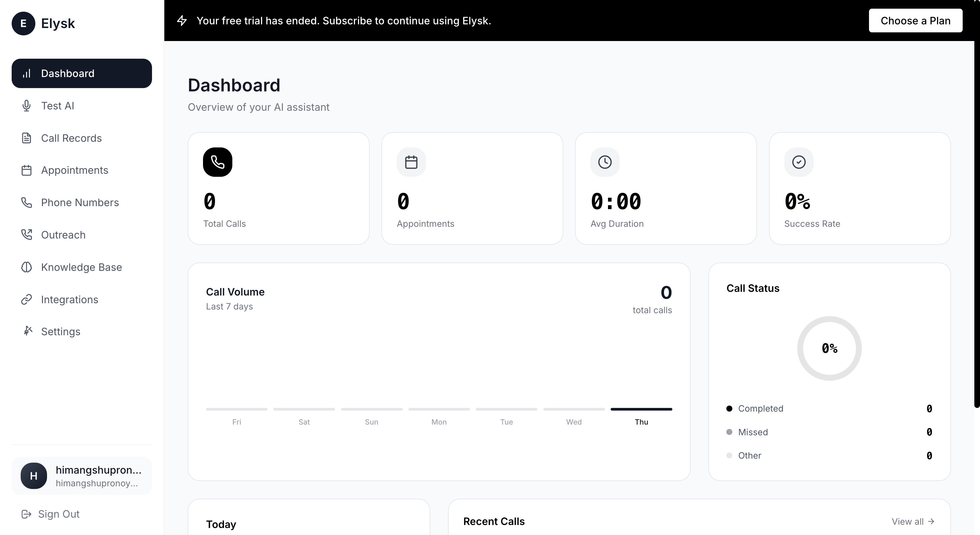Open Integrations from the sidebar

point(70,300)
